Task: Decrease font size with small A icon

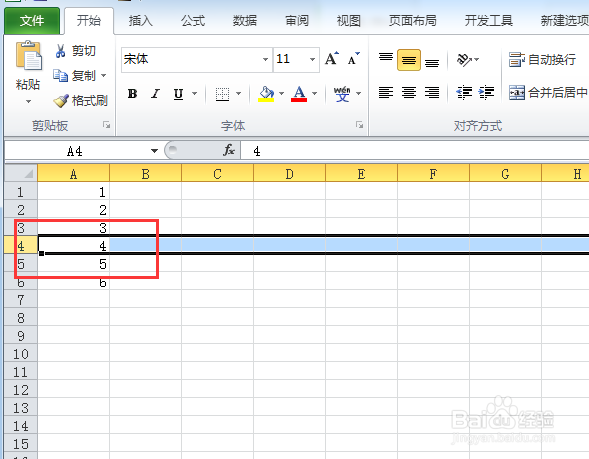Action: (x=353, y=59)
